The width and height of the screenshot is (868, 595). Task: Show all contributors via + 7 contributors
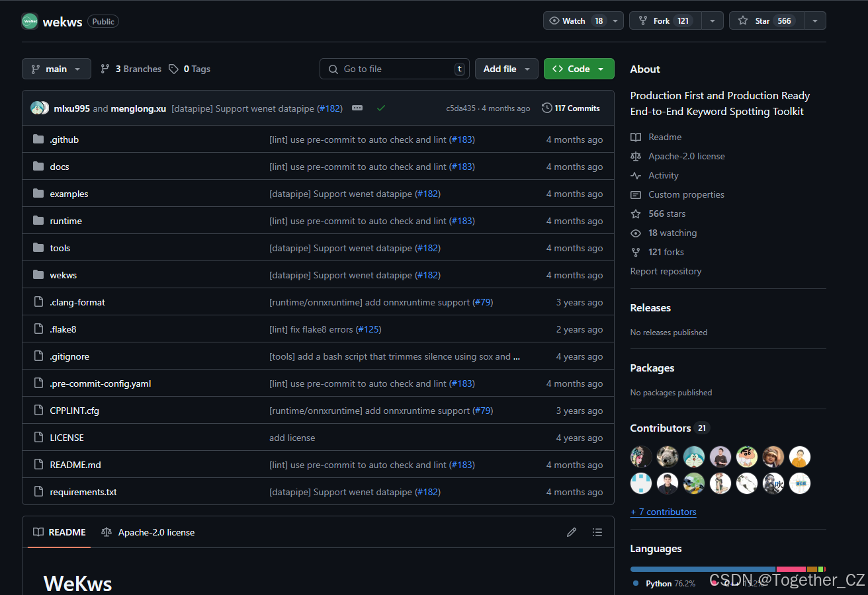663,512
